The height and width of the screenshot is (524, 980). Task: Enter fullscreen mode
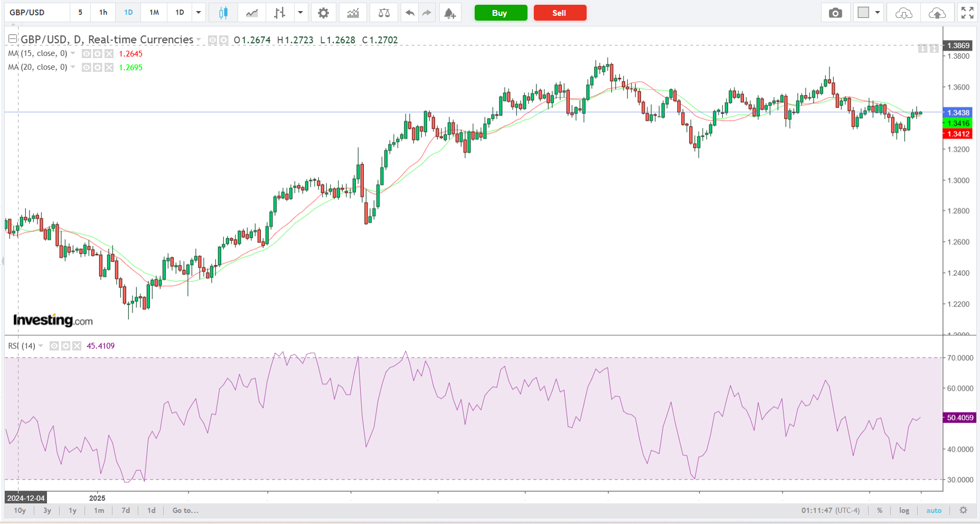(x=967, y=13)
